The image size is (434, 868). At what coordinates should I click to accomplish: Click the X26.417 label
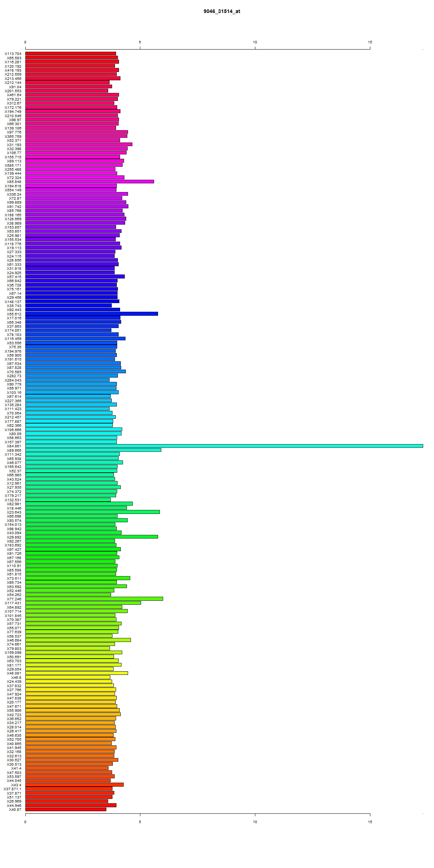[14, 731]
